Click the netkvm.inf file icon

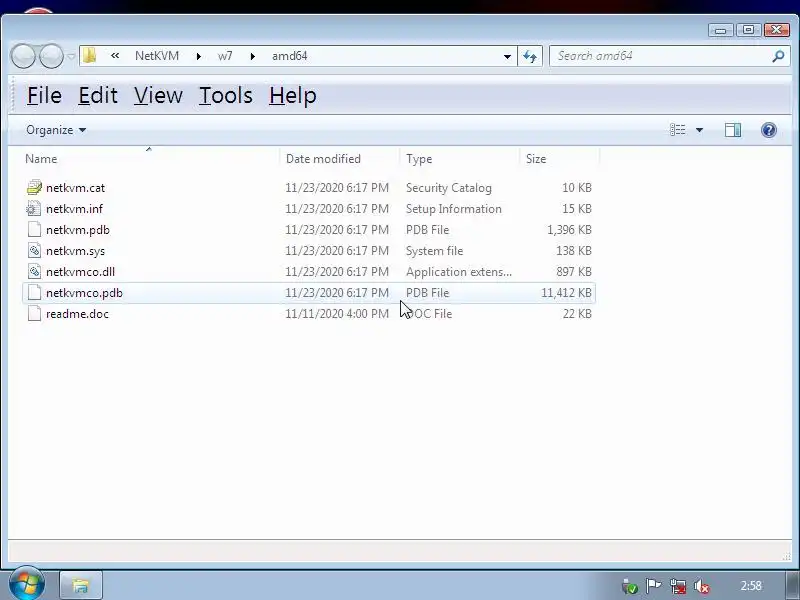click(x=34, y=209)
